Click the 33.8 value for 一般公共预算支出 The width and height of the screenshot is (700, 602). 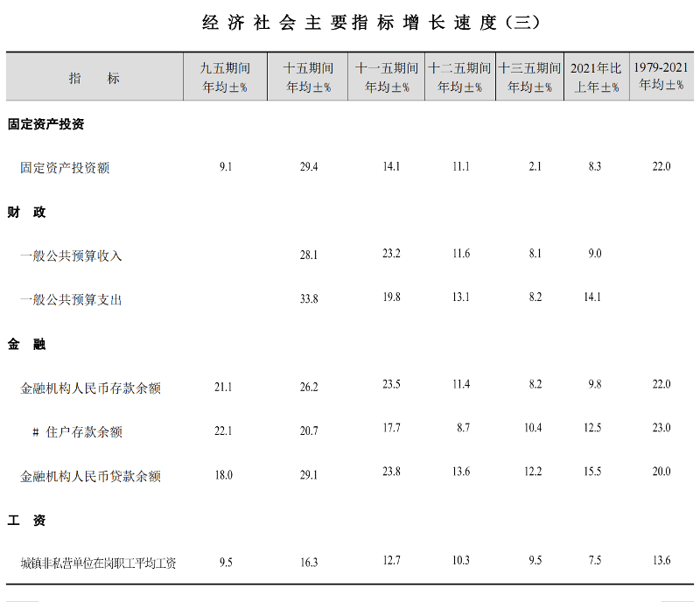(309, 298)
